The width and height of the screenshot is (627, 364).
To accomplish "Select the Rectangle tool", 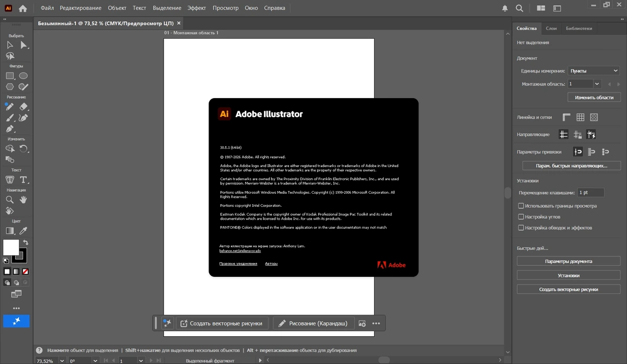I will pos(10,76).
